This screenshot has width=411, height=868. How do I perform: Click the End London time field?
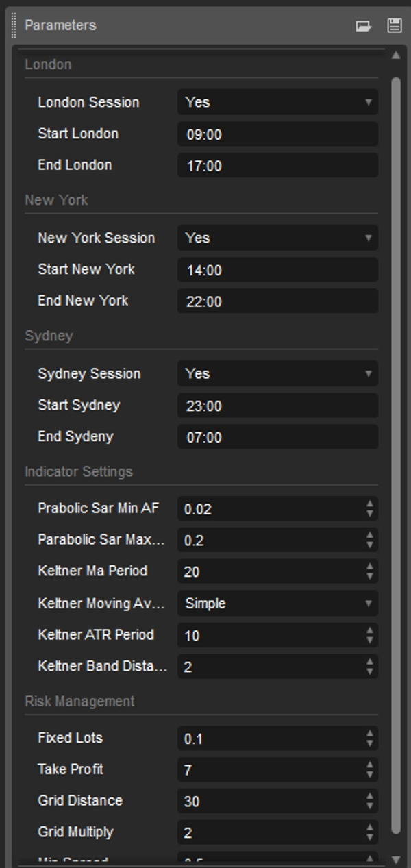277,166
